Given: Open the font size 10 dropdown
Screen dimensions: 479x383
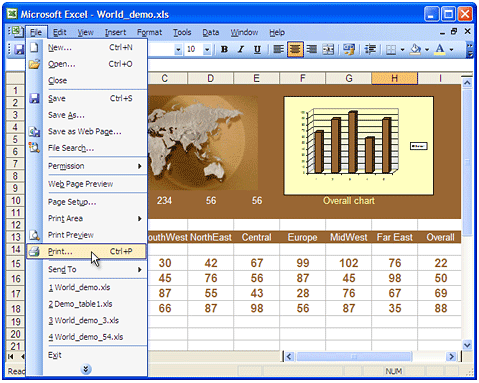Looking at the screenshot, I should point(207,50).
